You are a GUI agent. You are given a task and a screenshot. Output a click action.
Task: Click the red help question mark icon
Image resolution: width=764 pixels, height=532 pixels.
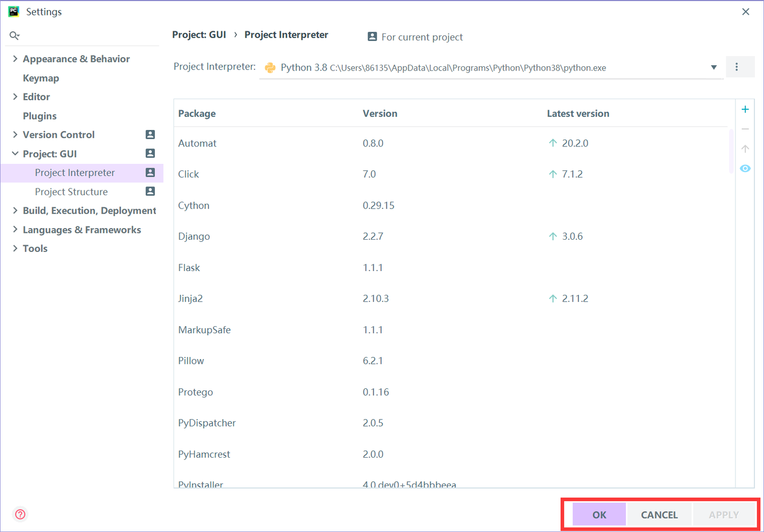click(20, 514)
